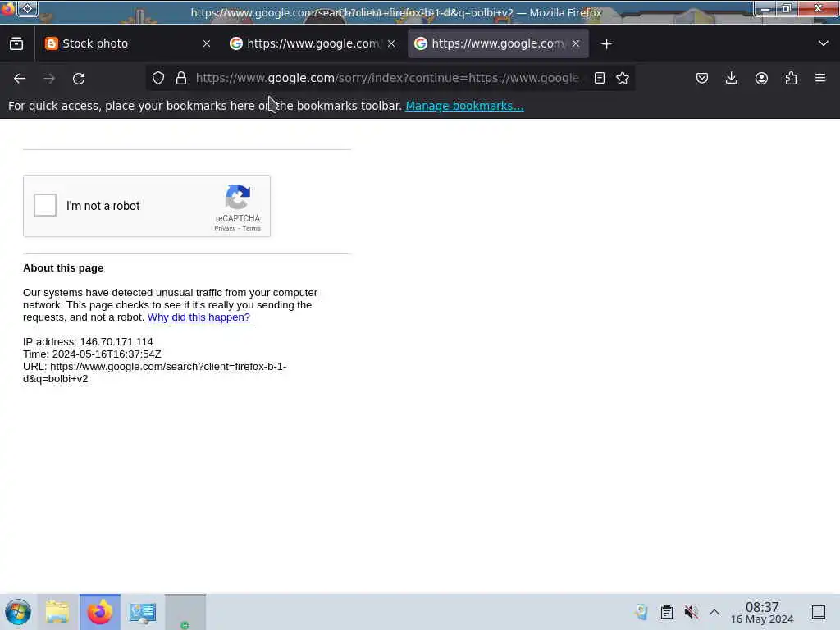Click show desktop button in taskbar corner
The width and height of the screenshot is (840, 630).
[819, 612]
